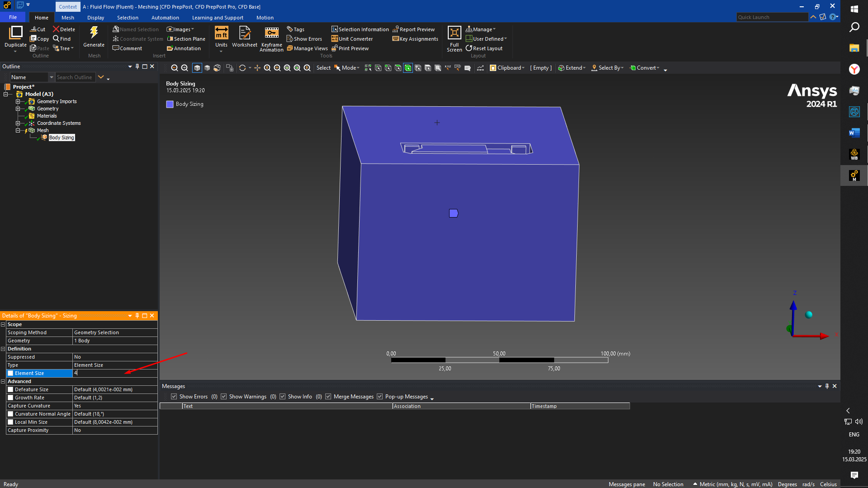Click the Body Sizing legend color swatch
Viewport: 868px width, 488px height.
[170, 104]
